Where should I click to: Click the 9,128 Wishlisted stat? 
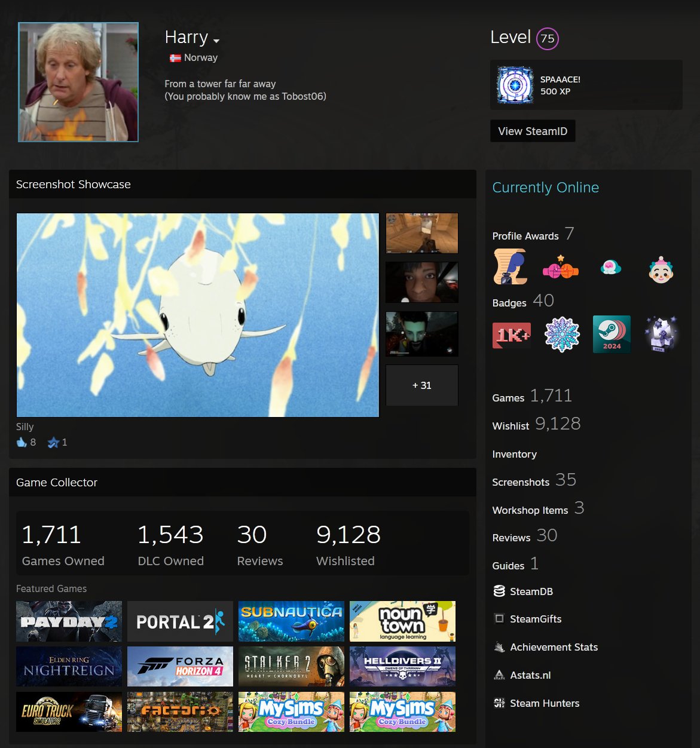point(349,544)
